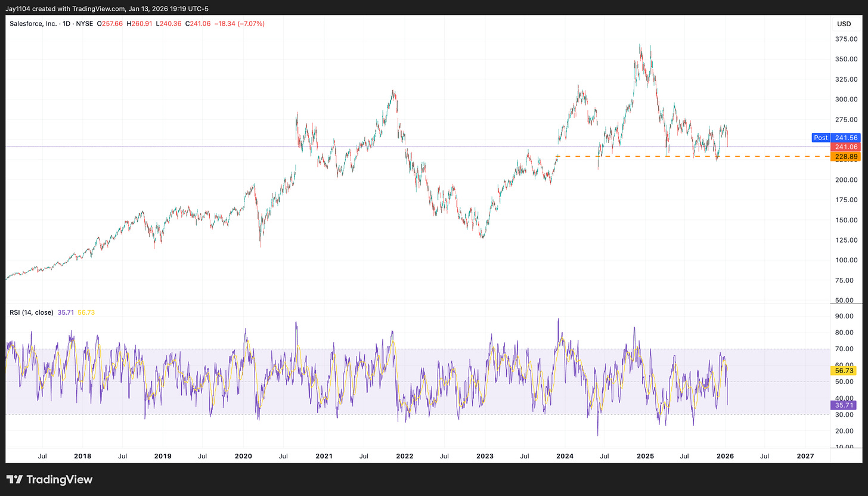Click the purple RSI value 35.71 in the legend
The width and height of the screenshot is (868, 496).
66,312
